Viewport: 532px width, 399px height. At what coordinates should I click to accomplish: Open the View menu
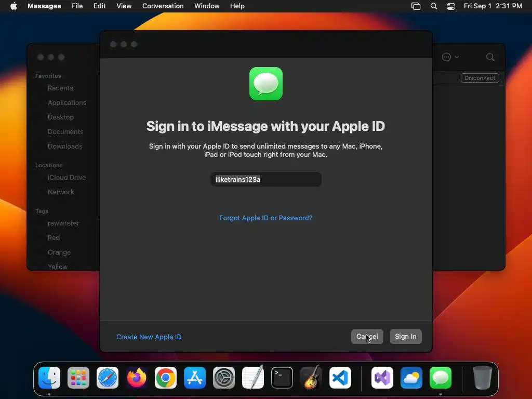click(x=124, y=6)
